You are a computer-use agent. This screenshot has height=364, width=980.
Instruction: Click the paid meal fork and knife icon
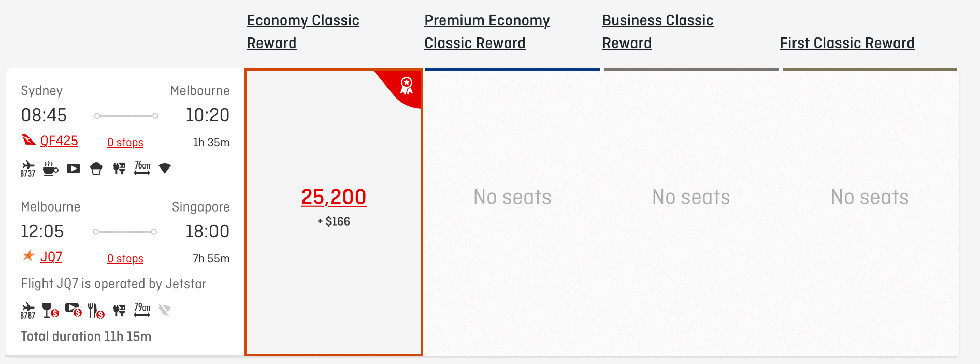pyautogui.click(x=96, y=311)
